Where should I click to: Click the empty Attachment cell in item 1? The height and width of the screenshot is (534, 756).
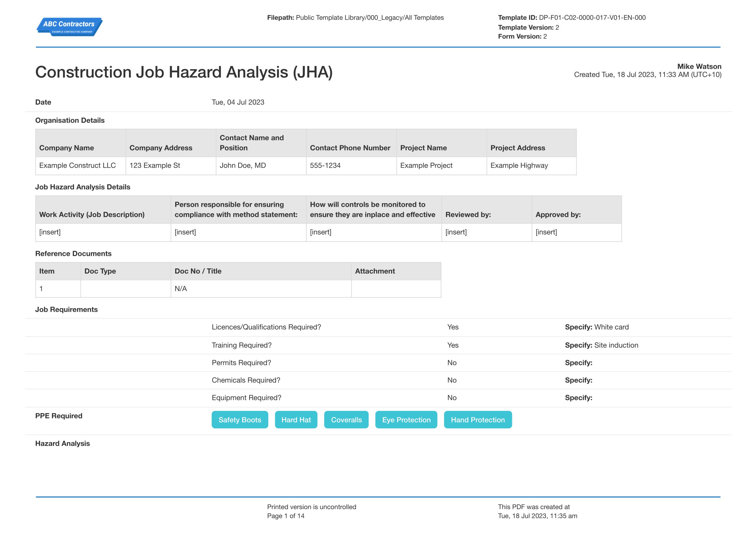click(396, 288)
